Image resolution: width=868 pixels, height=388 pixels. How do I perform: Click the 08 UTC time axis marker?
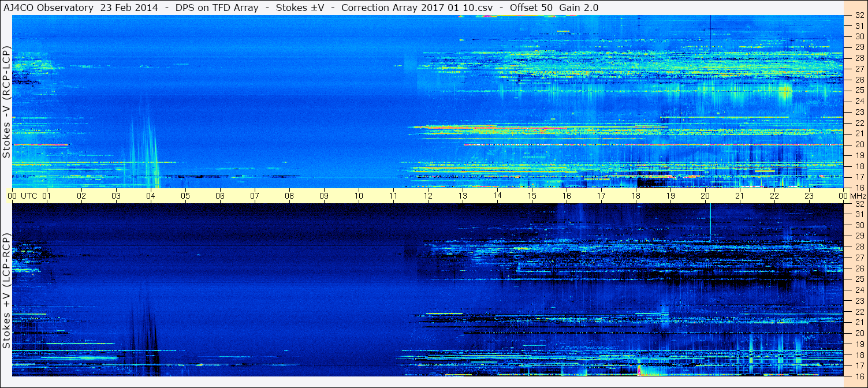pos(289,196)
